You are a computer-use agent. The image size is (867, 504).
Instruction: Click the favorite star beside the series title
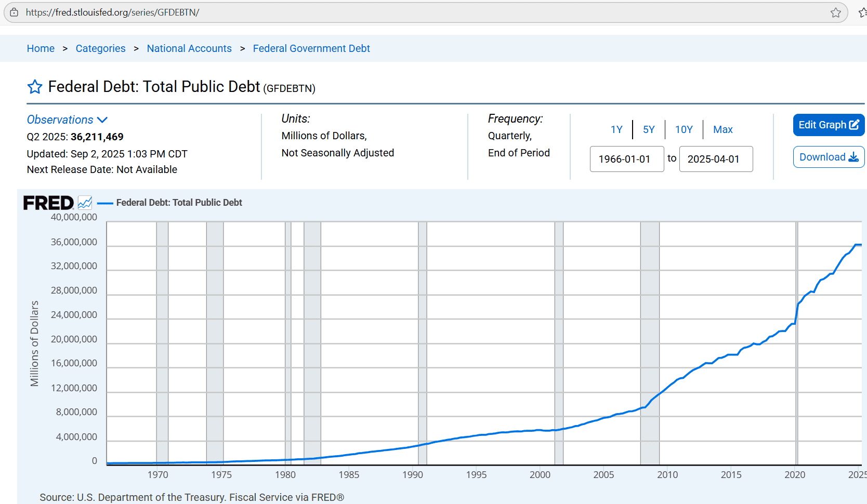[x=35, y=87]
